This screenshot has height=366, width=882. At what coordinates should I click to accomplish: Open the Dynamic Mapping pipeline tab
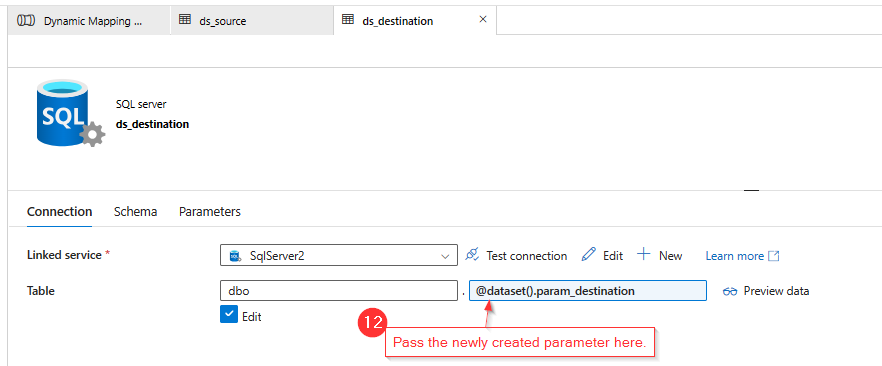point(88,21)
